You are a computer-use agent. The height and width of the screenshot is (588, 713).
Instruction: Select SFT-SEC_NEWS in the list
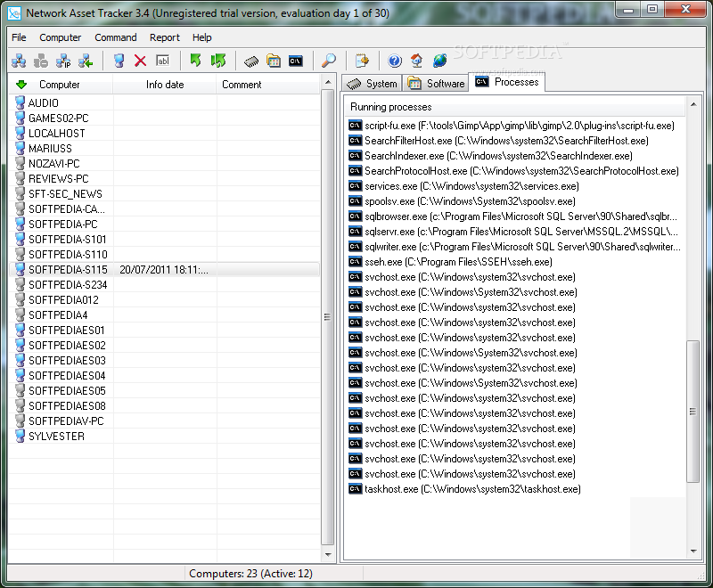coord(164,193)
